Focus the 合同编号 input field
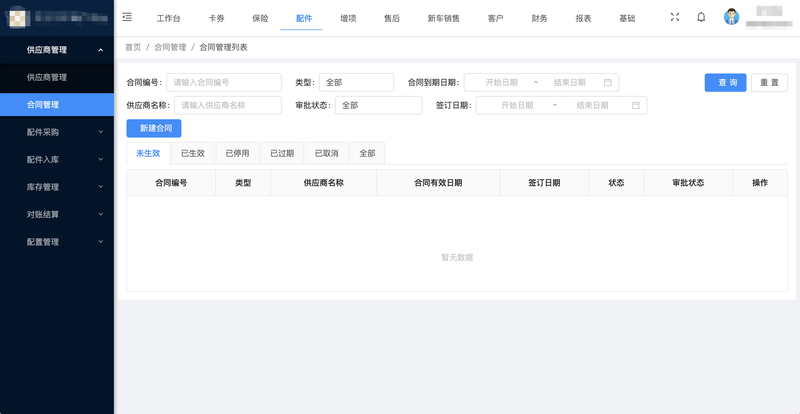The image size is (800, 414). (x=223, y=83)
